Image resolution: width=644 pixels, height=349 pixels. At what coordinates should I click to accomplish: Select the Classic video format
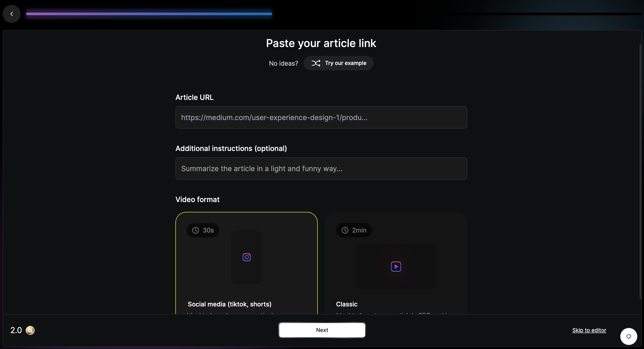[396, 263]
